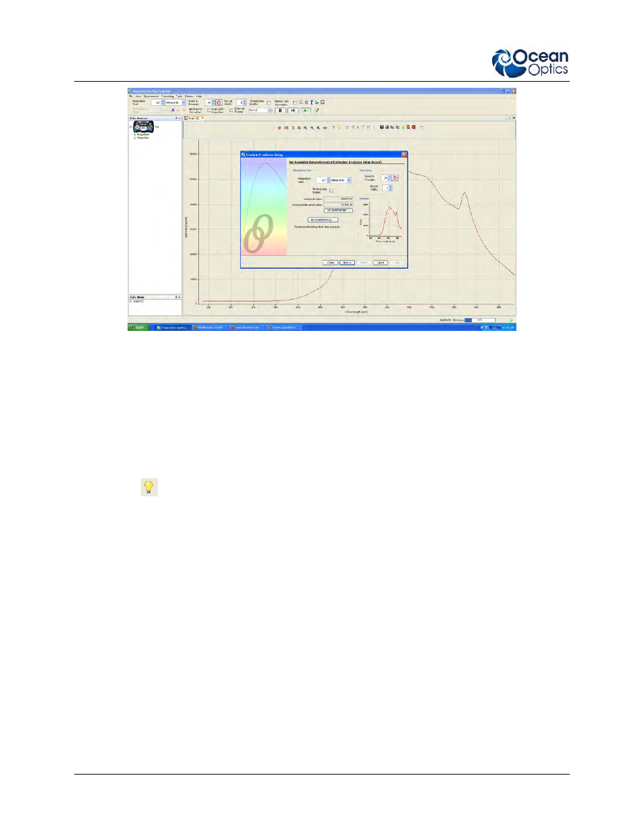
Task: Click the single step acquisition button
Action: click(293, 110)
